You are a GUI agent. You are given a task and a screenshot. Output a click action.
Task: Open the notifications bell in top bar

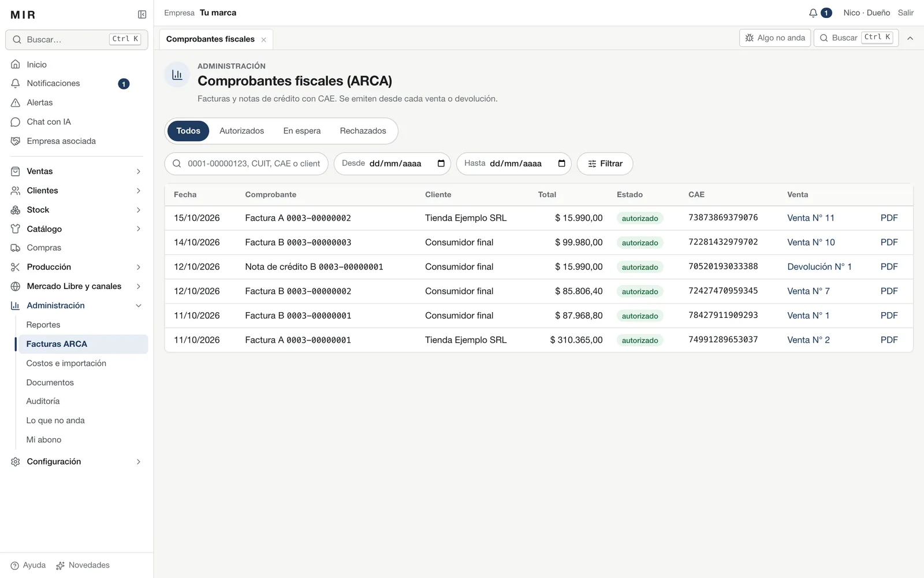pos(813,13)
